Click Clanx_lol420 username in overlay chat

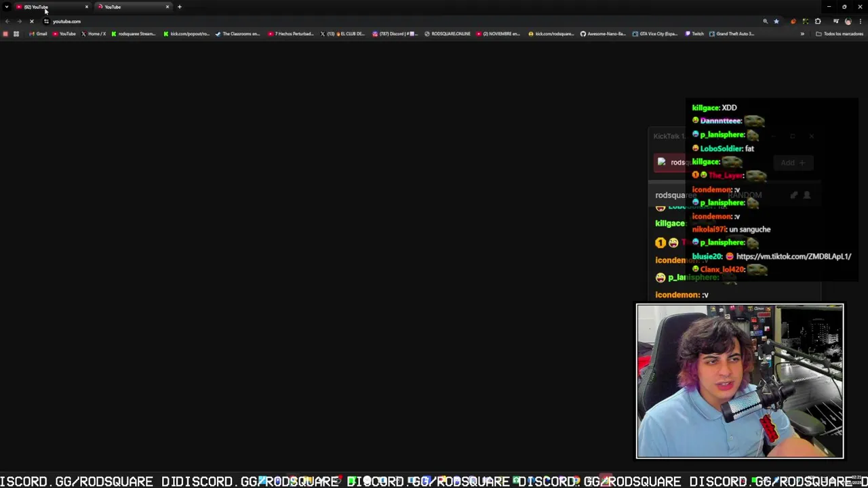click(x=722, y=269)
